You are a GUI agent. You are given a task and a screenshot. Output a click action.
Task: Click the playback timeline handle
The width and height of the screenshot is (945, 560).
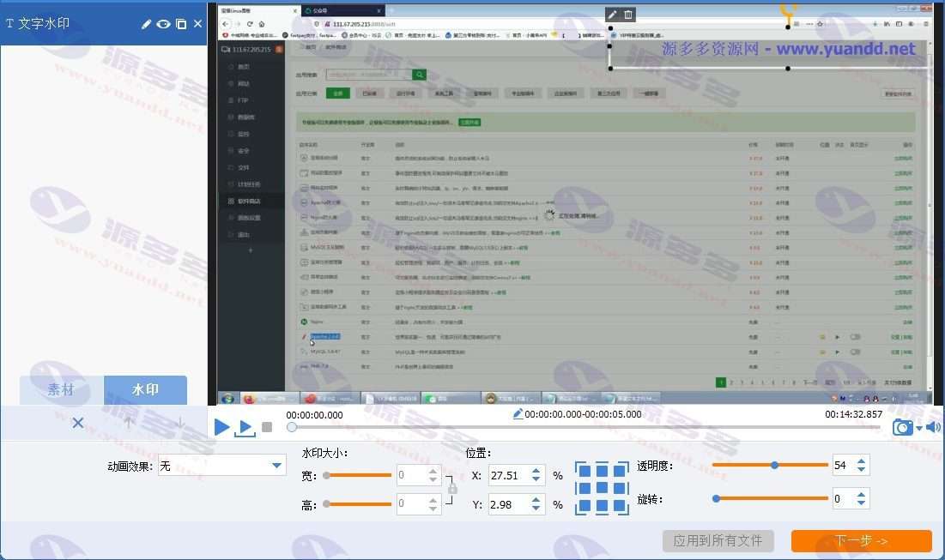point(292,427)
